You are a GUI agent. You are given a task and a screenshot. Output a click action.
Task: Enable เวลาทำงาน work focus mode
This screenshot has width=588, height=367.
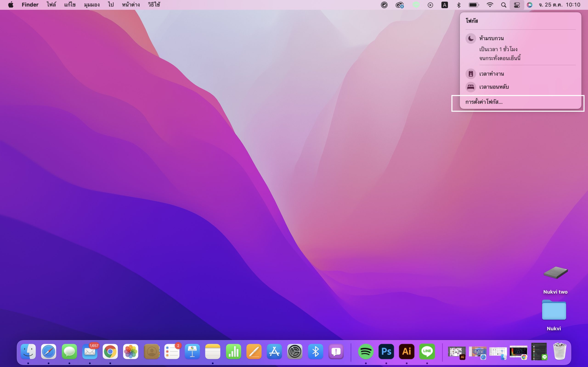[491, 74]
